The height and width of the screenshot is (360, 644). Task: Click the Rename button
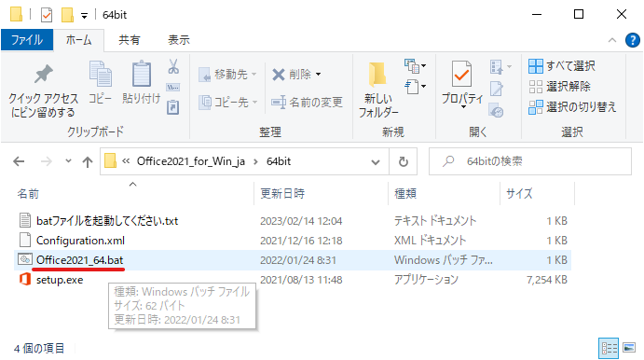click(307, 102)
